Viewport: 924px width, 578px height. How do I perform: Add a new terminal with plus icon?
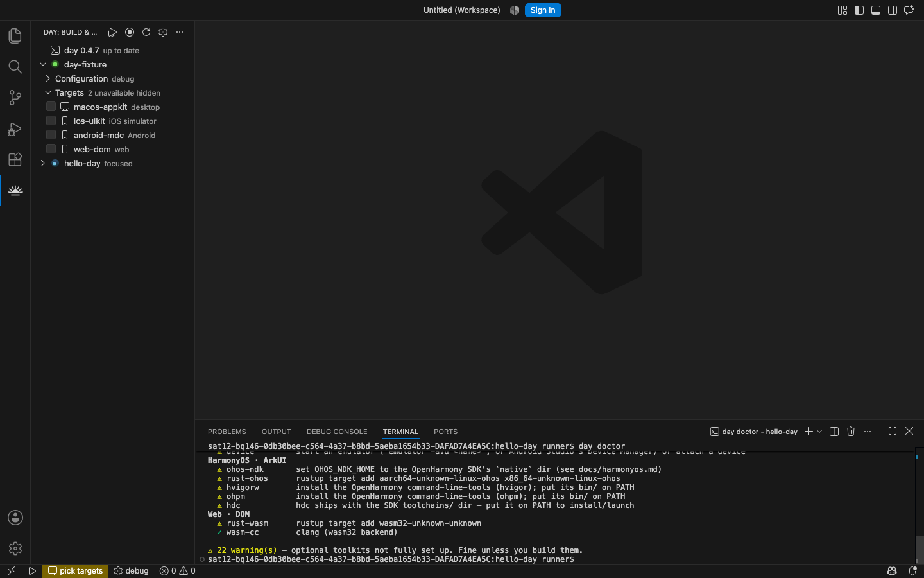809,432
